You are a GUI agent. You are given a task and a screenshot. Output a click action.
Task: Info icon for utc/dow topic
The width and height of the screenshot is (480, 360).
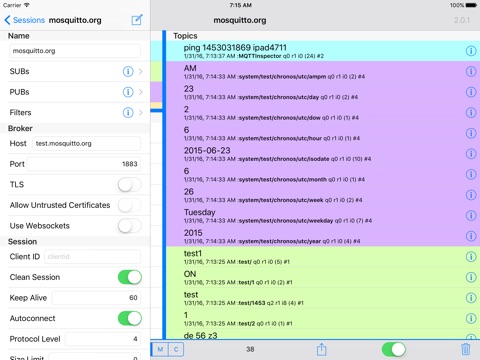pos(471,113)
